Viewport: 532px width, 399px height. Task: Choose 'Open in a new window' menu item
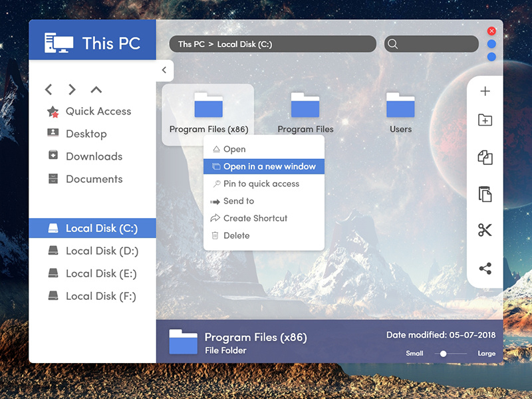[x=264, y=167]
